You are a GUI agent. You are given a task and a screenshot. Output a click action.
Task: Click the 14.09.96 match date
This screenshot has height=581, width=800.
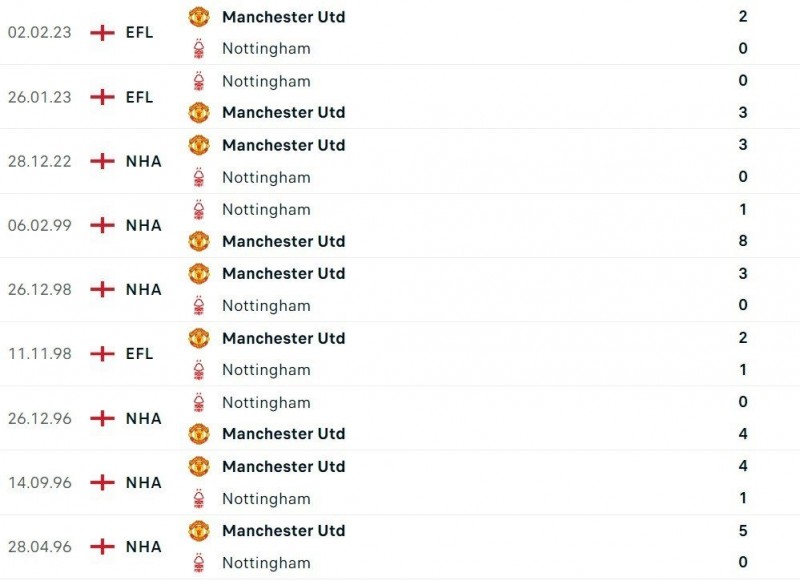point(40,482)
